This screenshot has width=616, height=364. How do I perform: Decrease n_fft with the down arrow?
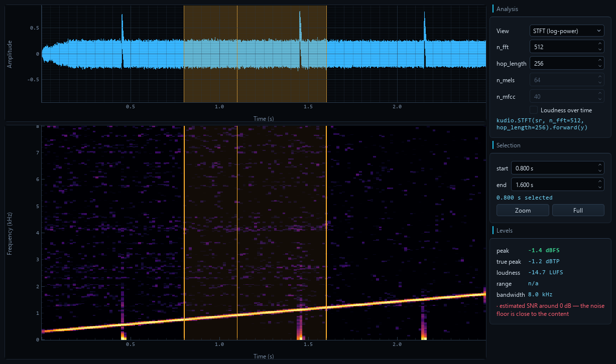point(600,50)
